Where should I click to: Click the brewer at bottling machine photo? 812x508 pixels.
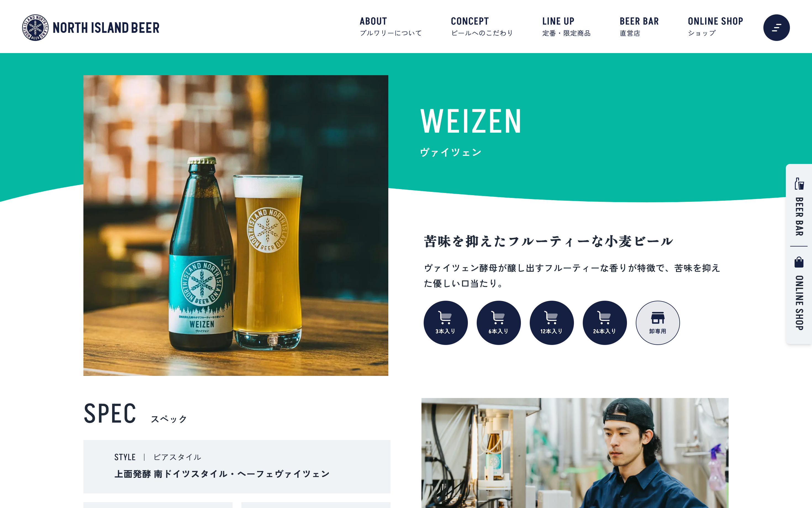point(575,453)
